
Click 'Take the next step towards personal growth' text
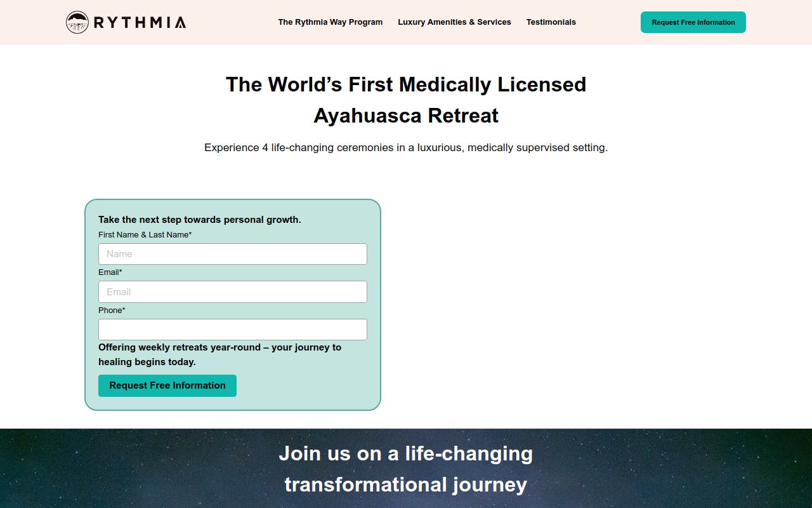click(x=200, y=220)
